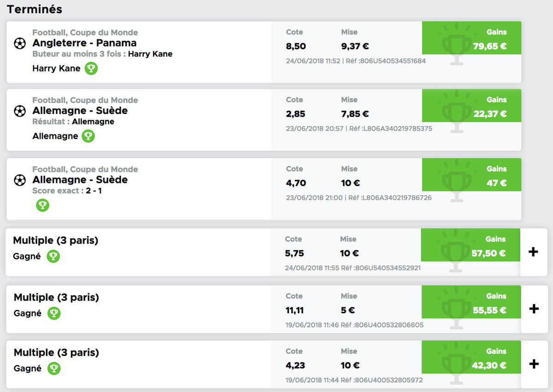
Task: Expand the multiple bet with 57,50 € gains
Action: (533, 252)
